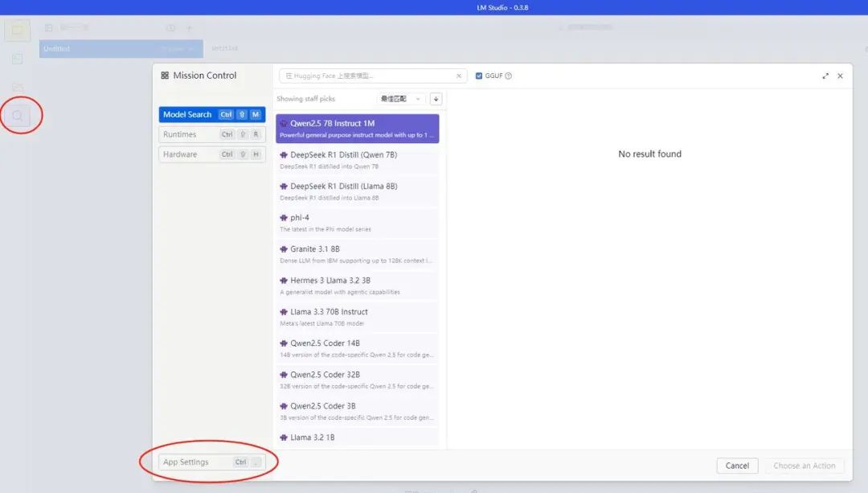Click the No result found message
This screenshot has width=868, height=493.
650,154
